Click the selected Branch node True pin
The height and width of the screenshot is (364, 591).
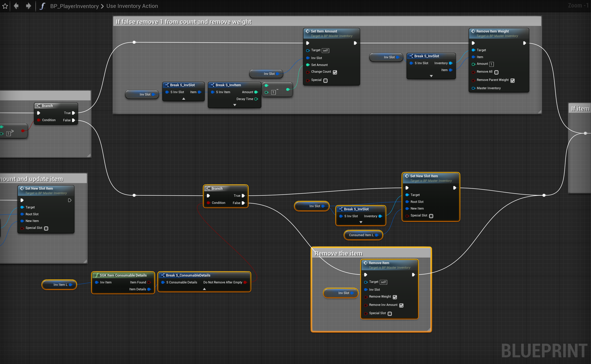pyautogui.click(x=243, y=196)
